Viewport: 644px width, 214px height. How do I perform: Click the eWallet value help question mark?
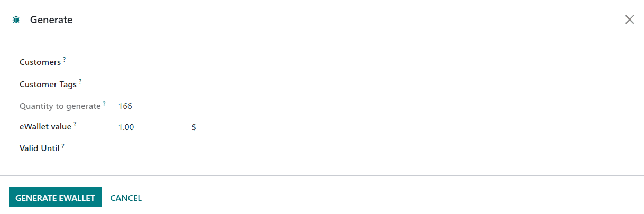pos(75,124)
